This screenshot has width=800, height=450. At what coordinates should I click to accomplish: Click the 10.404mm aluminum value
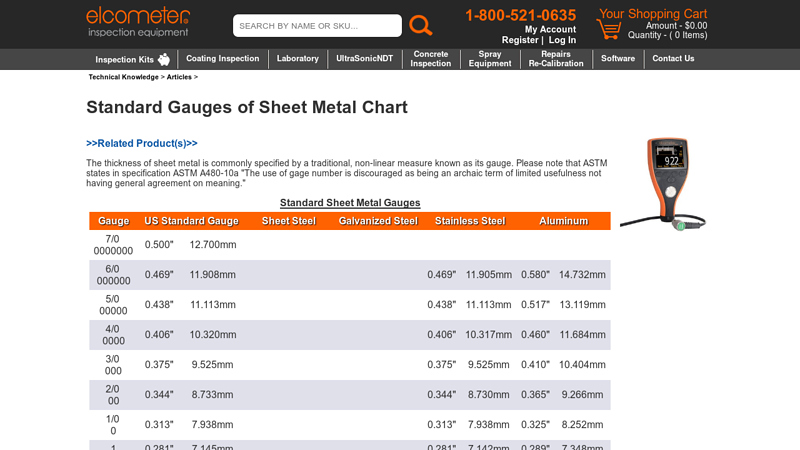click(x=582, y=365)
